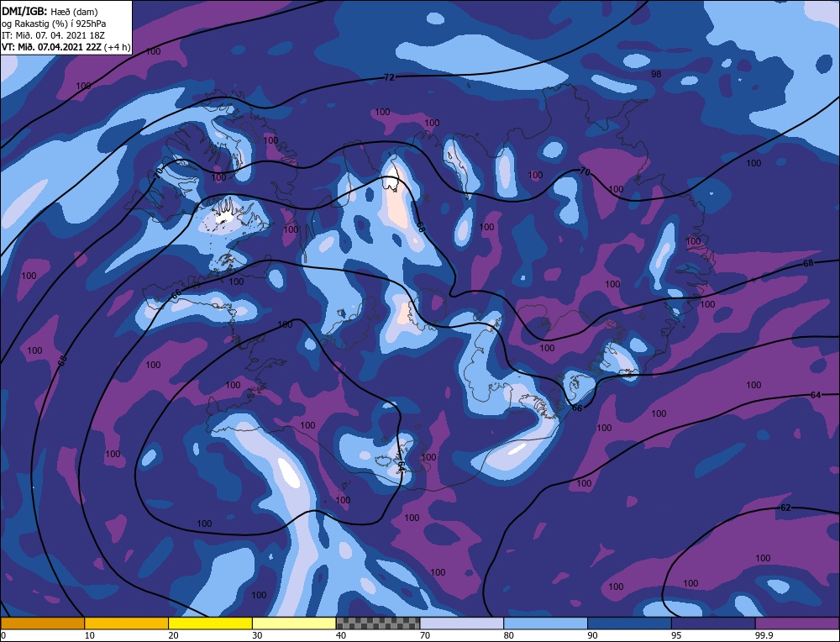The image size is (840, 642).
Task: Click the '30' legend scale value
Action: pyautogui.click(x=257, y=635)
